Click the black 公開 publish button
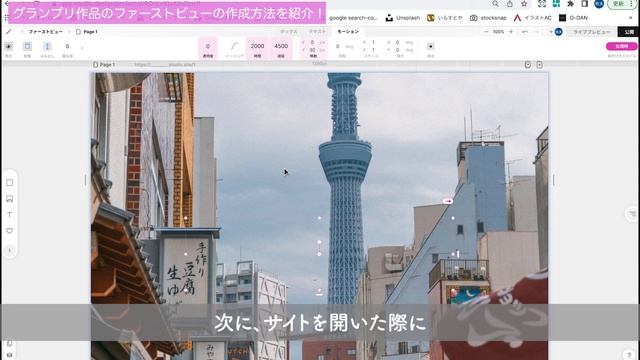The height and width of the screenshot is (360, 640). tap(629, 32)
